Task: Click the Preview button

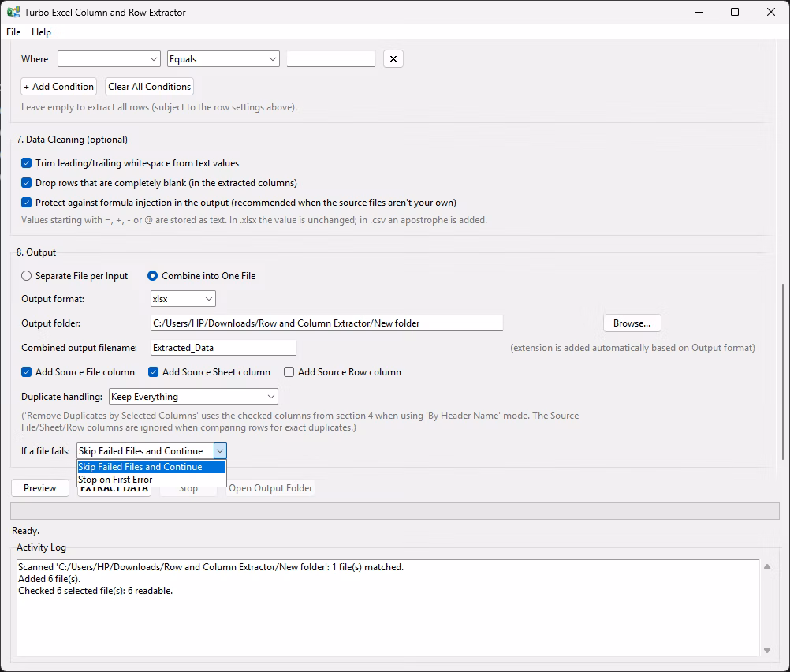Action: (39, 488)
